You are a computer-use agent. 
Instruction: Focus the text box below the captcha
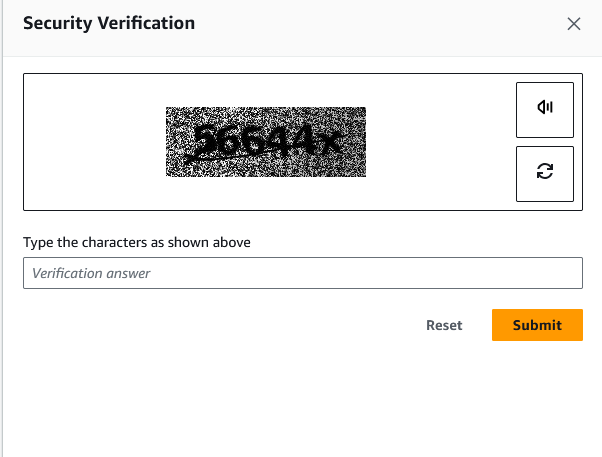point(303,273)
